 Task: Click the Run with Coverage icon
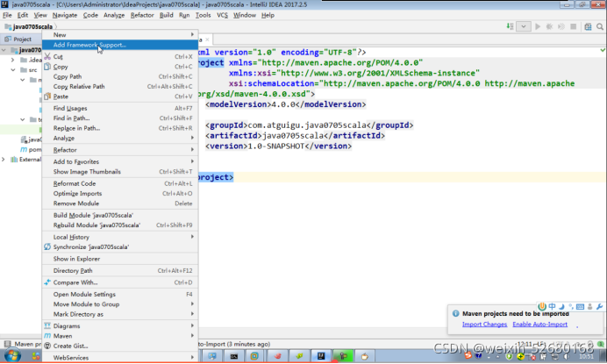point(561,26)
